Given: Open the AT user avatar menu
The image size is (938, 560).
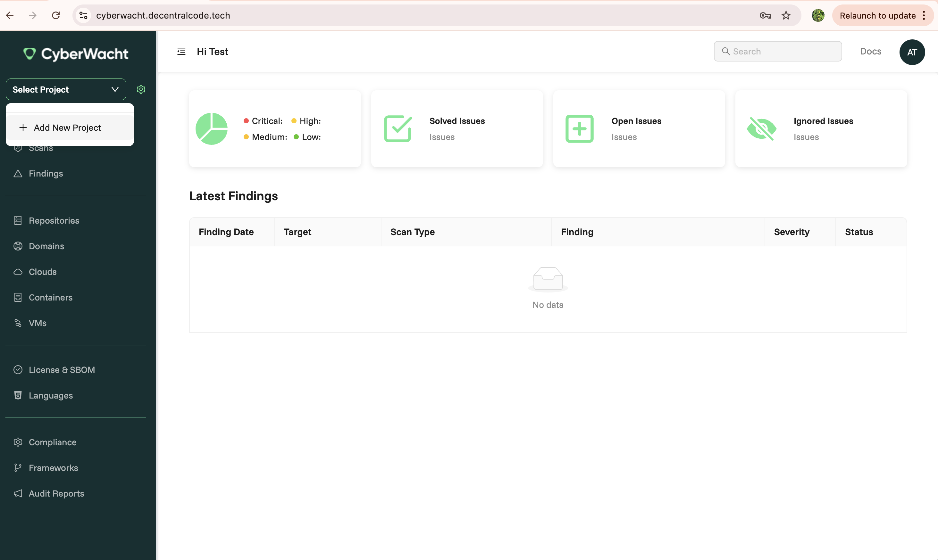Looking at the screenshot, I should 912,52.
